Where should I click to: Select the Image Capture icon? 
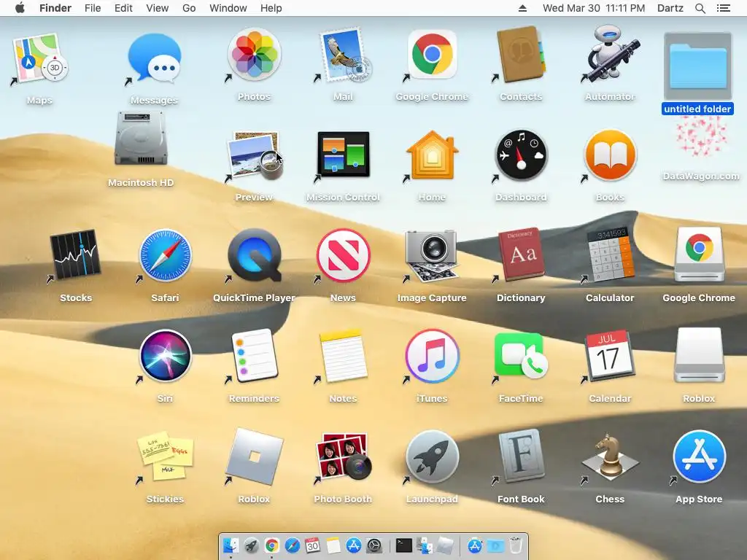tap(432, 255)
